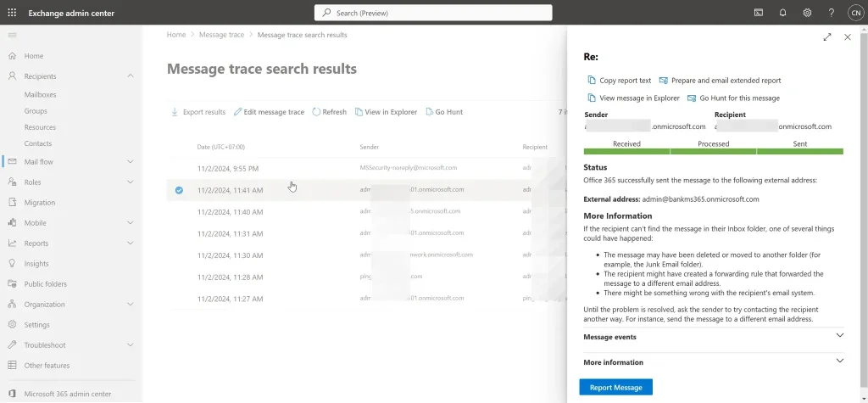Viewport: 868px width, 403px height.
Task: Click Home in the breadcrumb
Action: (176, 35)
